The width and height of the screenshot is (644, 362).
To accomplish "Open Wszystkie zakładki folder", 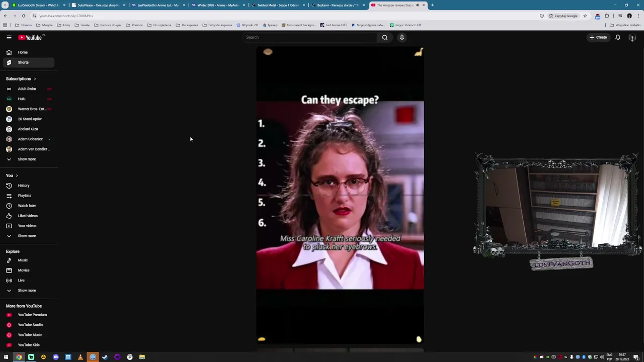I will tap(625, 25).
